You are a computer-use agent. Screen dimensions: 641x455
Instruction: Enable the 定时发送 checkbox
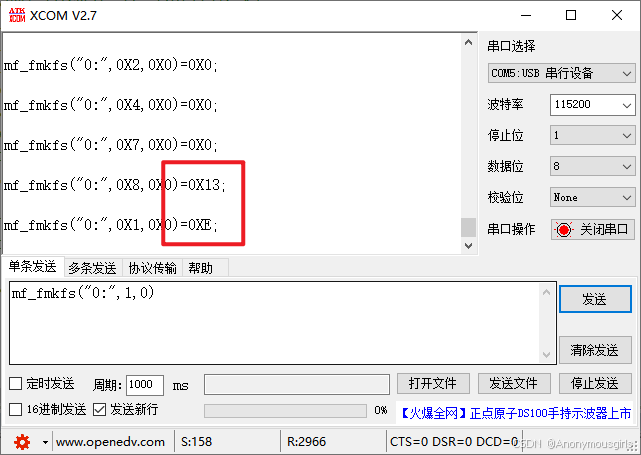(x=16, y=383)
